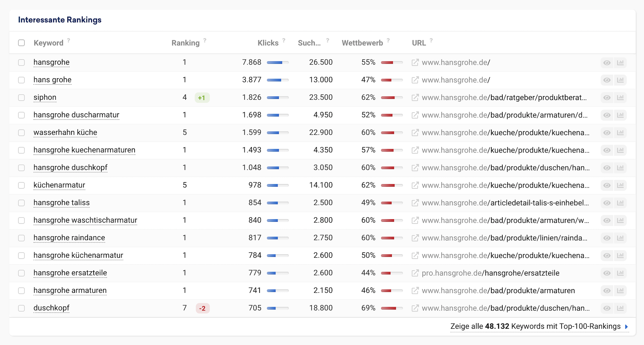The image size is (644, 345).
Task: Click help question mark next to Such...
Action: 327,40
